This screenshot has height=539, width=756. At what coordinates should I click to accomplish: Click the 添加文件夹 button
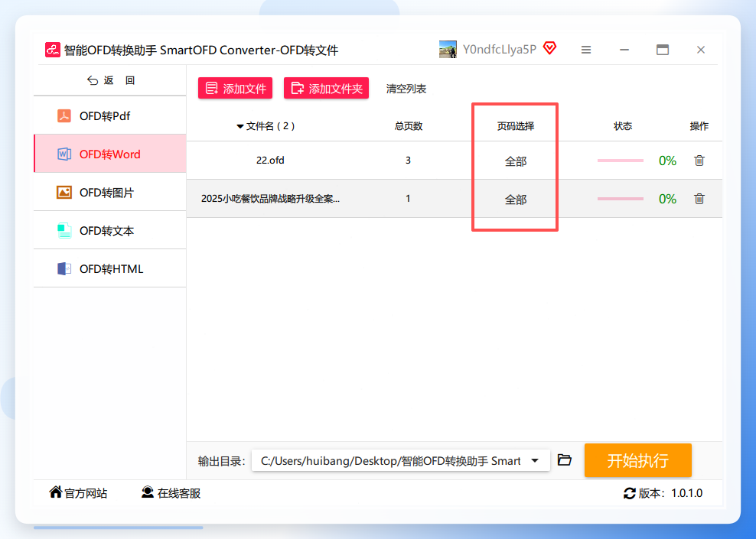coord(327,88)
